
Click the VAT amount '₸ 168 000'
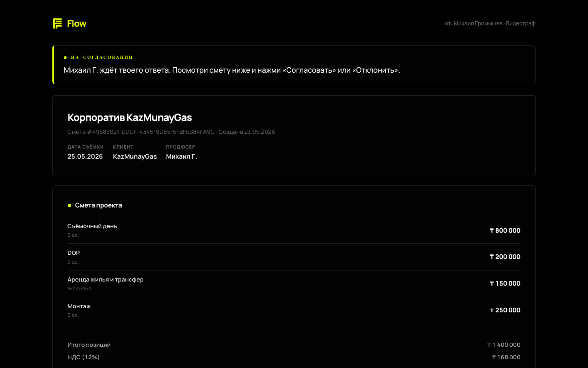pos(506,357)
